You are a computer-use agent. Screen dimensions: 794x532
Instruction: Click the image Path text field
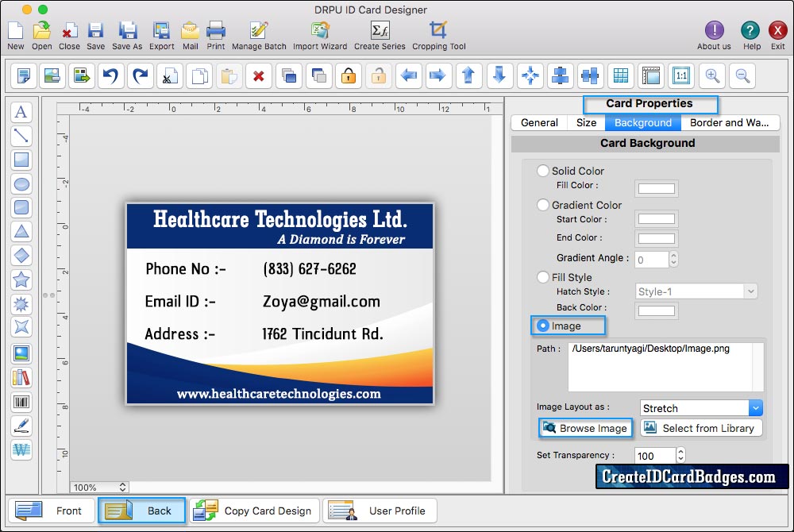[666, 367]
